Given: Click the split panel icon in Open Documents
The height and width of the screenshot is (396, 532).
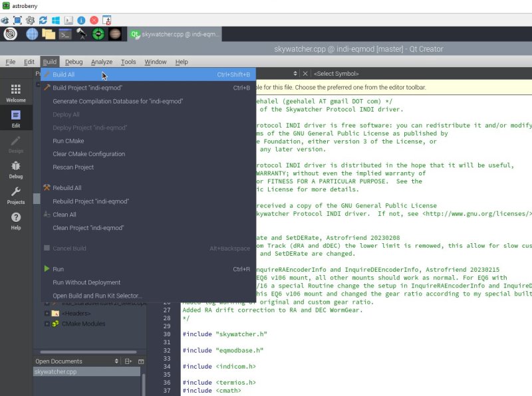Looking at the screenshot, I should (128, 361).
